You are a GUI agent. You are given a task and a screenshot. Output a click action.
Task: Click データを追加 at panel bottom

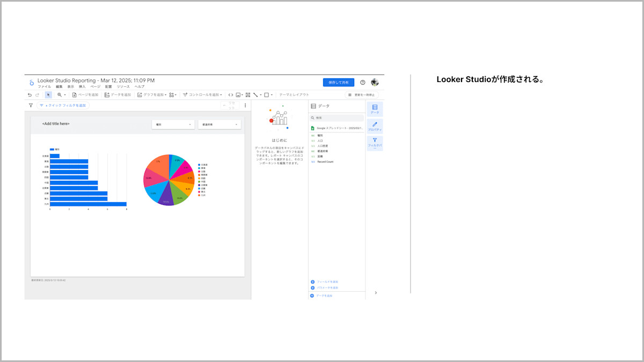pos(322,295)
